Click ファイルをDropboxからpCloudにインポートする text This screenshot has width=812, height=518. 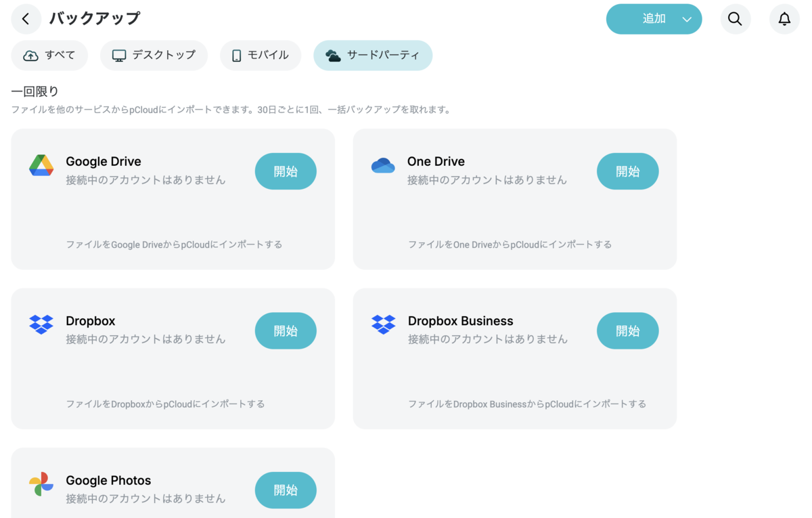point(165,404)
